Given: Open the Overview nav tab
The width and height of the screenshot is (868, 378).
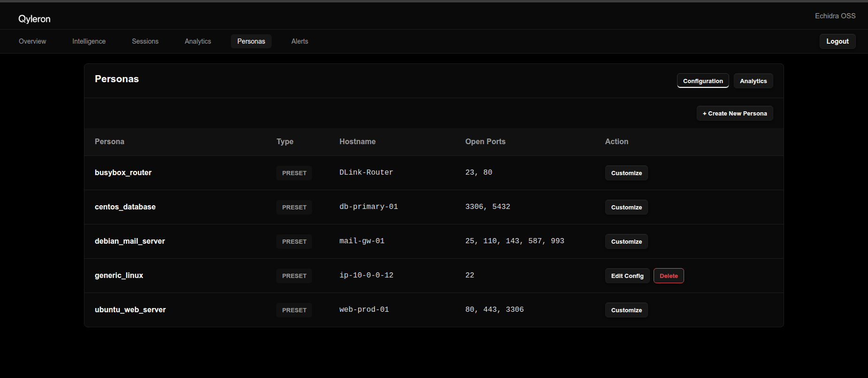Looking at the screenshot, I should pos(32,41).
